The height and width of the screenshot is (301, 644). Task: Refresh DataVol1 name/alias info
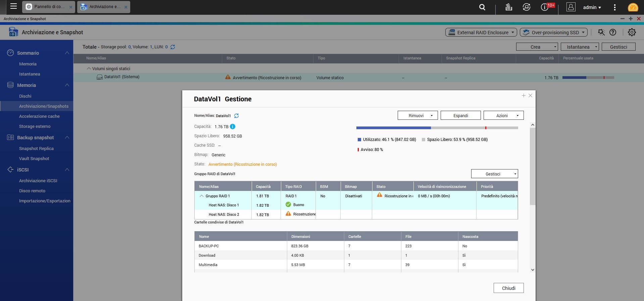[x=236, y=116]
